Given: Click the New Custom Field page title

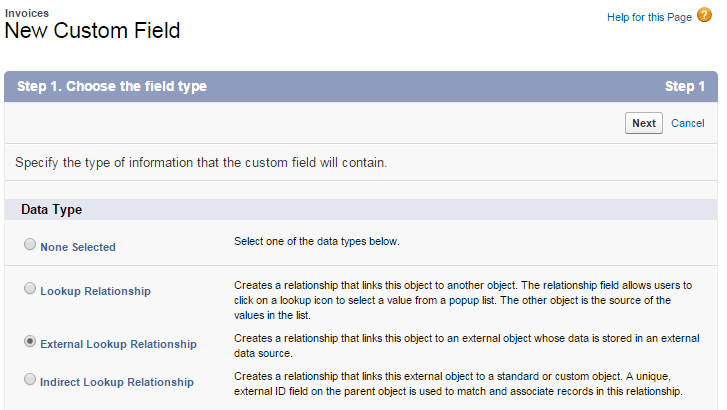Looking at the screenshot, I should (x=93, y=31).
